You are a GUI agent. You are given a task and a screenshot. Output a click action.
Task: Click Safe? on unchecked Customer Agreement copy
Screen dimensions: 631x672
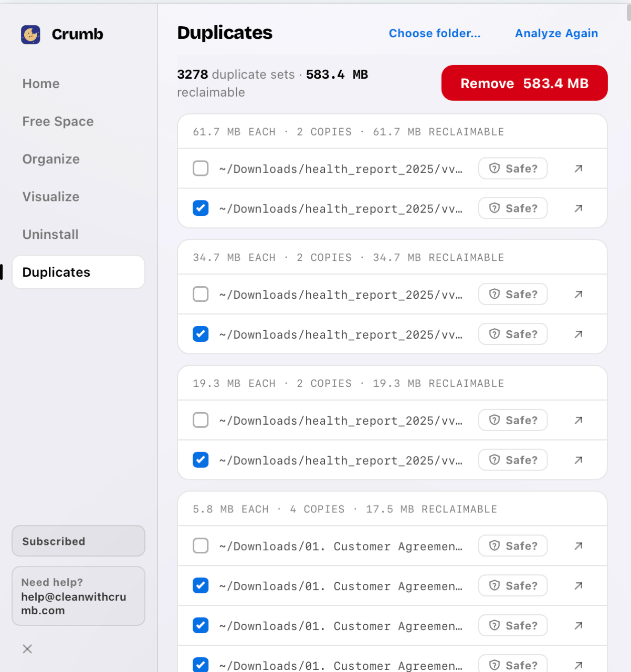click(x=513, y=546)
